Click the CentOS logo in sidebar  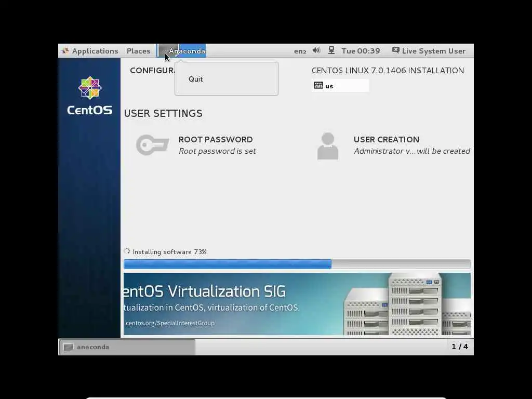tap(89, 96)
